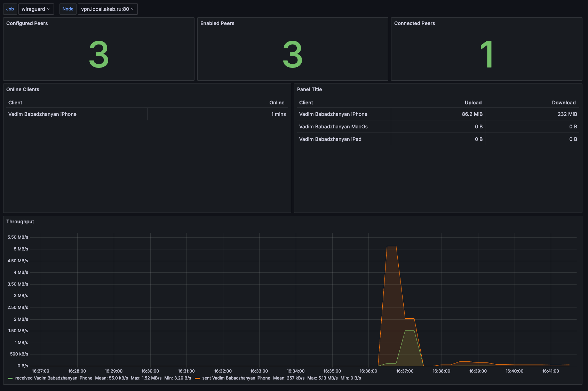Open the Enabled Peers panel title
The height and width of the screenshot is (391, 588).
(x=217, y=23)
